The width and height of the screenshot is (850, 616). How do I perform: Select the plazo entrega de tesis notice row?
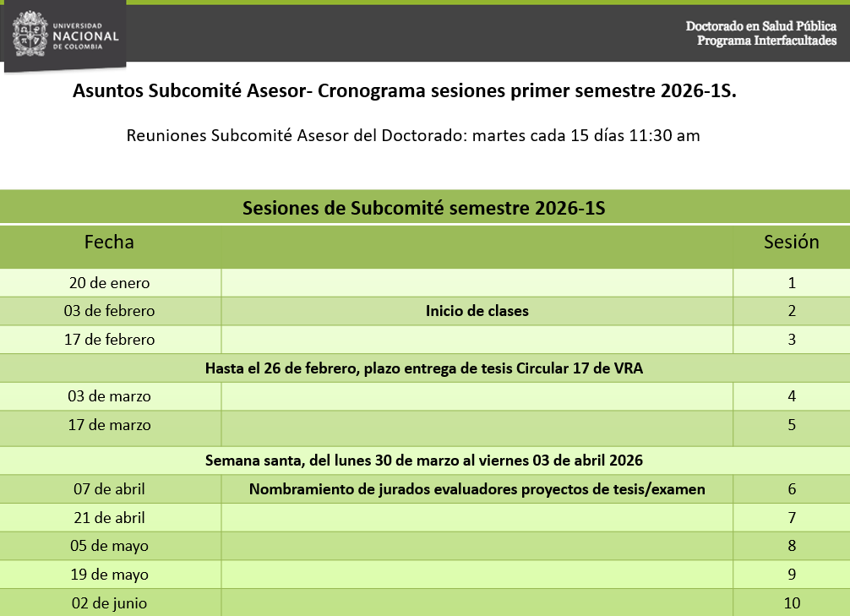423,368
